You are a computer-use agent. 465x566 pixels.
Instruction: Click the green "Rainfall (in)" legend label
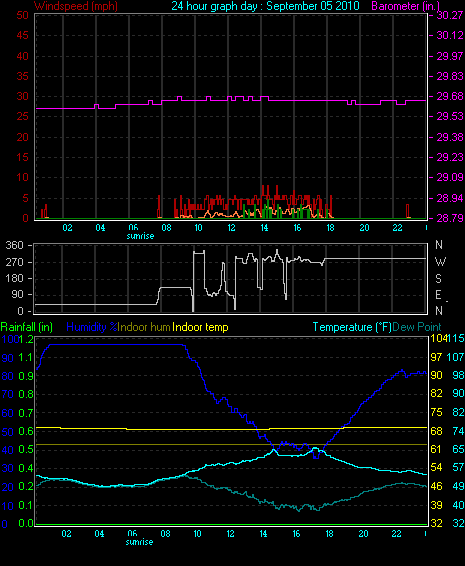27,327
